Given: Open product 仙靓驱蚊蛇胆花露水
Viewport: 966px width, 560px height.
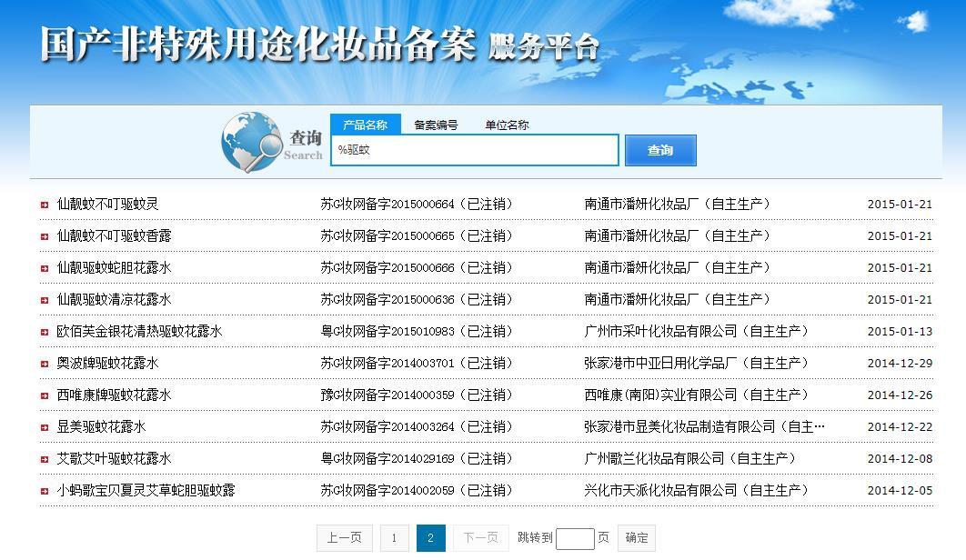Looking at the screenshot, I should (x=114, y=268).
